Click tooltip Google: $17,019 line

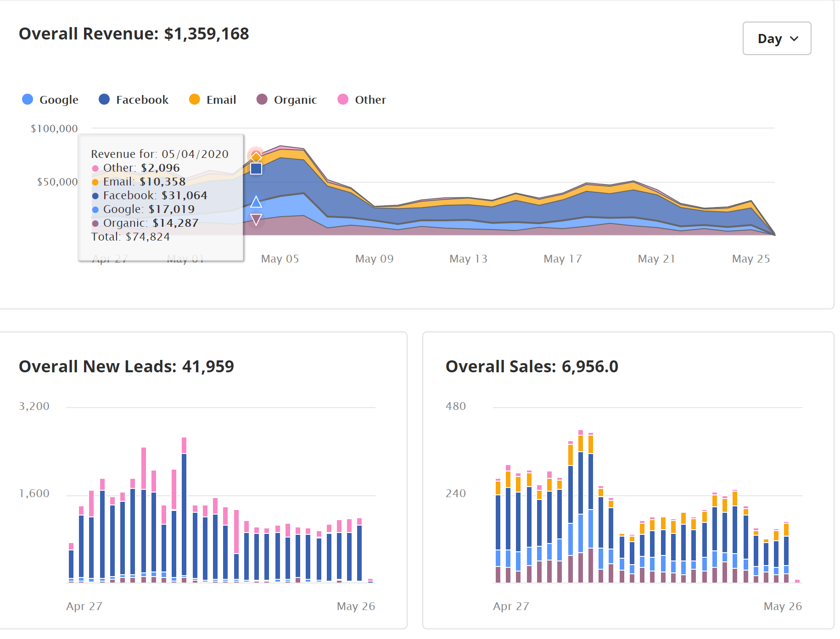tap(143, 209)
